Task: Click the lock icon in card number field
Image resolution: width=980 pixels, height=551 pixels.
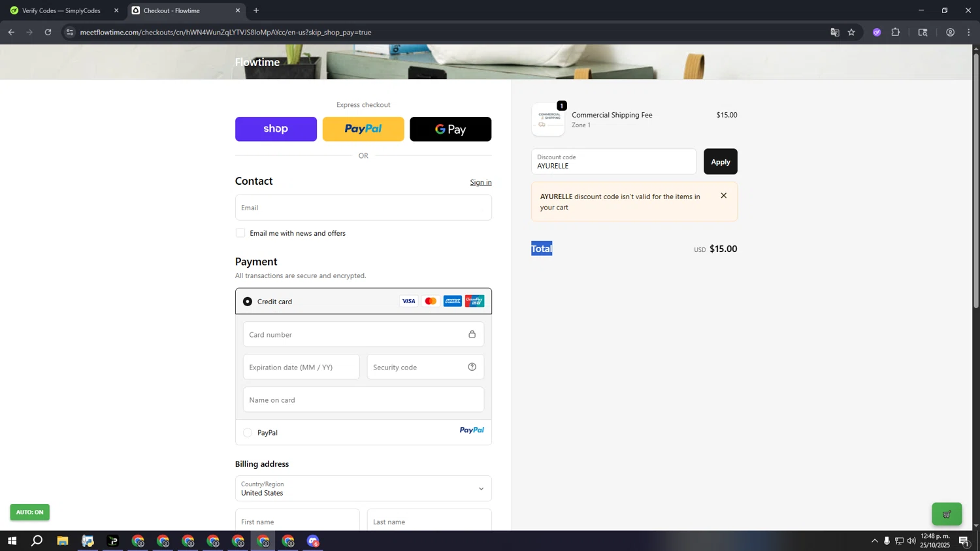Action: [x=472, y=334]
